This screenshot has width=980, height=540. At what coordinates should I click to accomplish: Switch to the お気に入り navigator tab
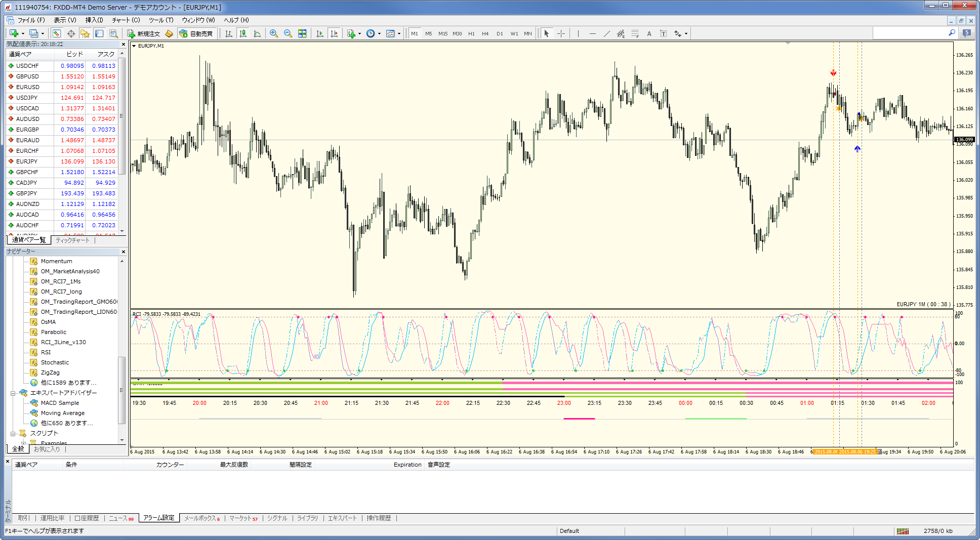pyautogui.click(x=47, y=449)
